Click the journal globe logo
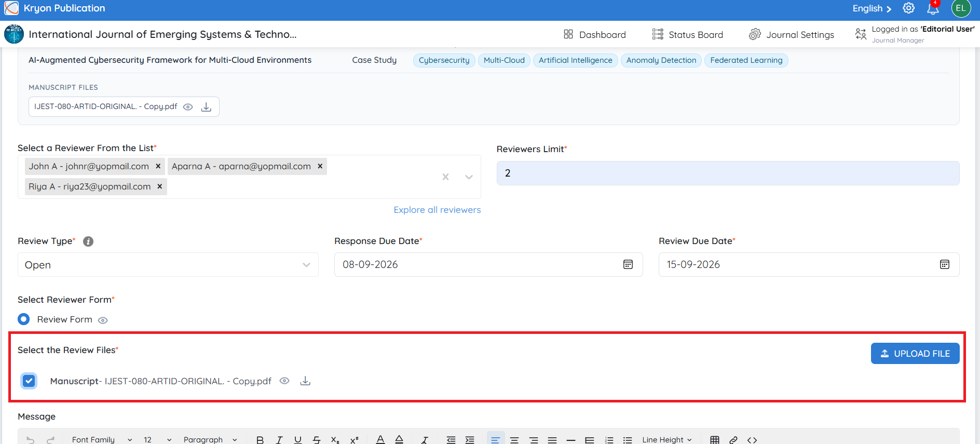 (x=14, y=34)
